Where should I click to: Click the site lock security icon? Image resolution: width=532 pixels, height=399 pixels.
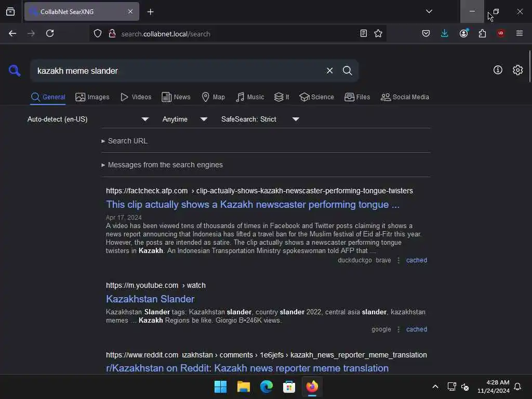[x=112, y=33]
